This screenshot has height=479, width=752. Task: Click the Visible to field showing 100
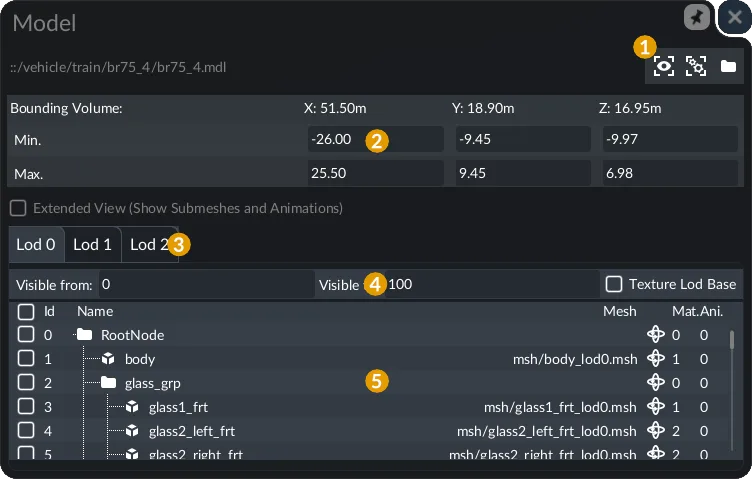click(491, 284)
